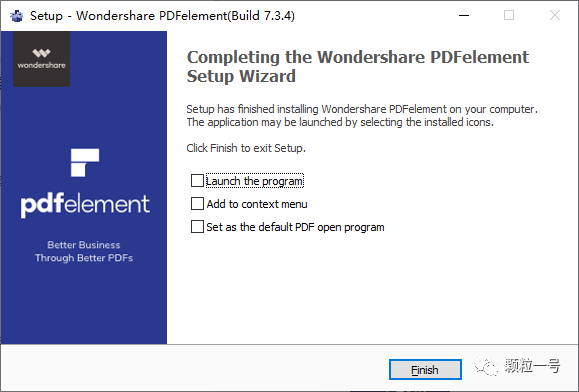579x392 pixels.
Task: Tick Set as the default PDF open program
Action: [197, 227]
